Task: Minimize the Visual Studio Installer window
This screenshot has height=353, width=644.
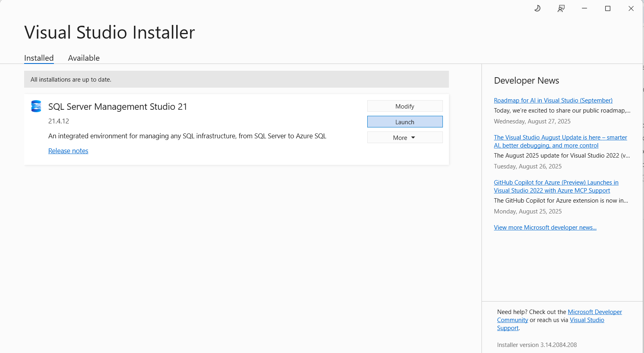Action: tap(584, 8)
